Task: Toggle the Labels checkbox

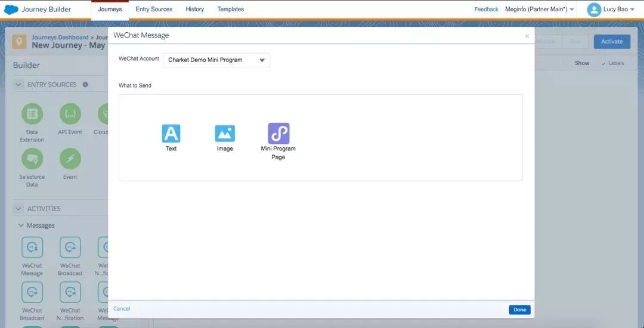Action: (x=603, y=63)
